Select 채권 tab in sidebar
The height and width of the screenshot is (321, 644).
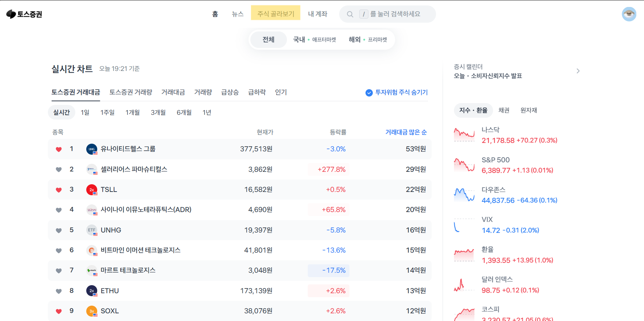pyautogui.click(x=504, y=110)
